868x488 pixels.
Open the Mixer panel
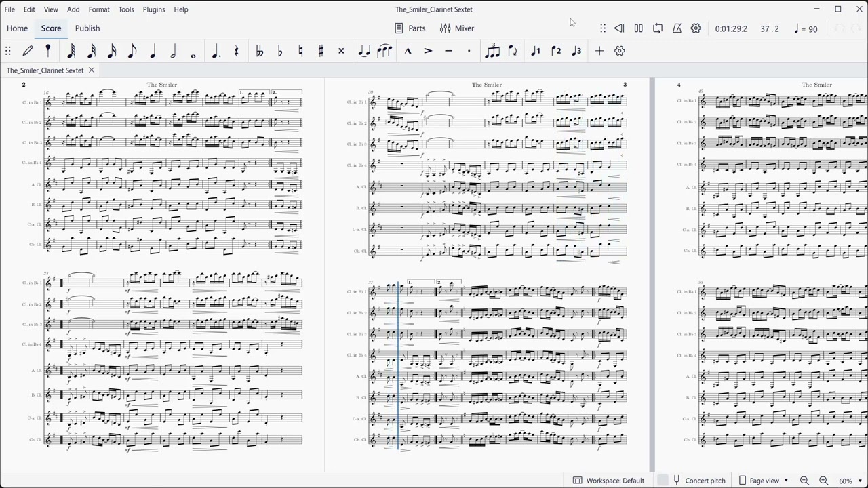pyautogui.click(x=457, y=28)
